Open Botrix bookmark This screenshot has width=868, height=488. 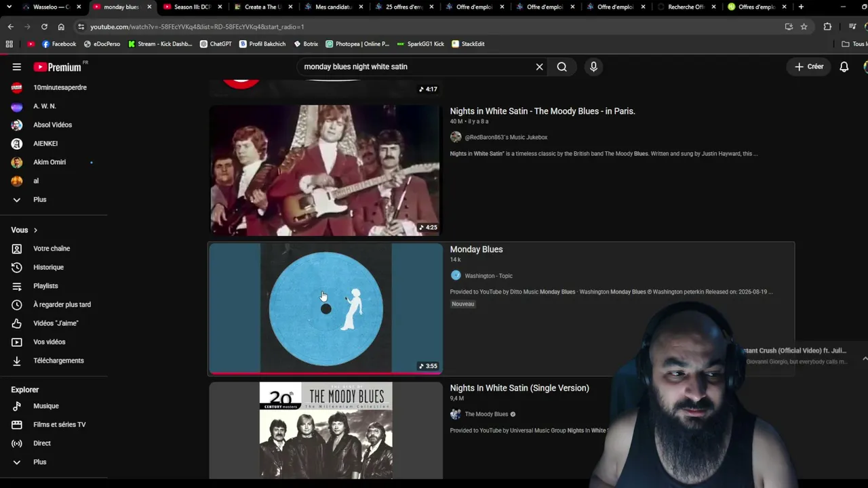[x=306, y=44]
